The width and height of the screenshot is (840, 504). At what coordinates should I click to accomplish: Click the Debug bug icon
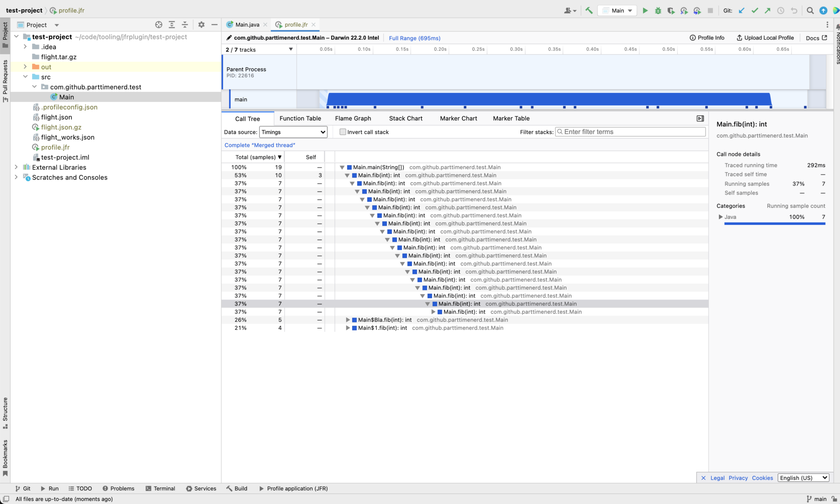(658, 11)
